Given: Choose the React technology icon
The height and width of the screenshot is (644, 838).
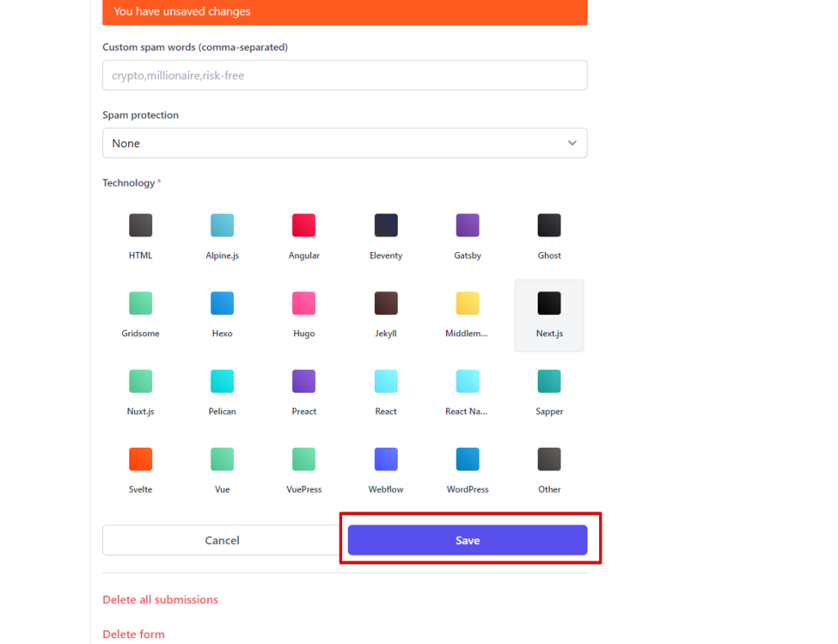Looking at the screenshot, I should [385, 381].
